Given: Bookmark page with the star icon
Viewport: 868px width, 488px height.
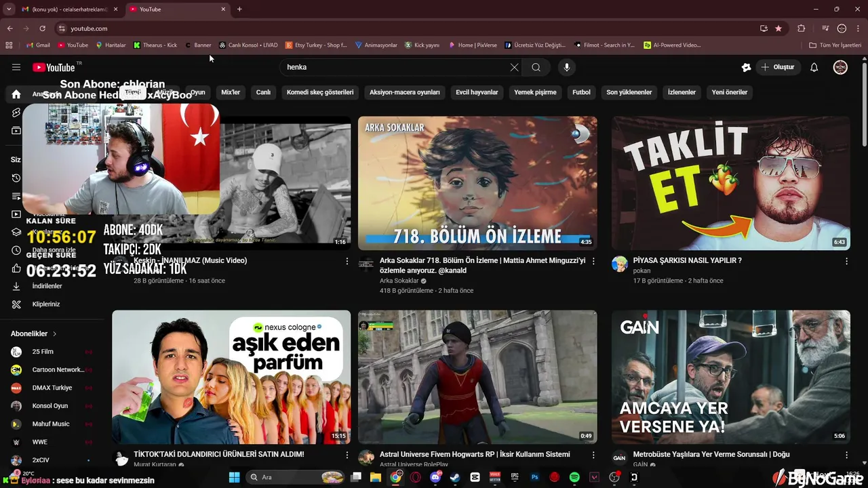Looking at the screenshot, I should point(778,28).
